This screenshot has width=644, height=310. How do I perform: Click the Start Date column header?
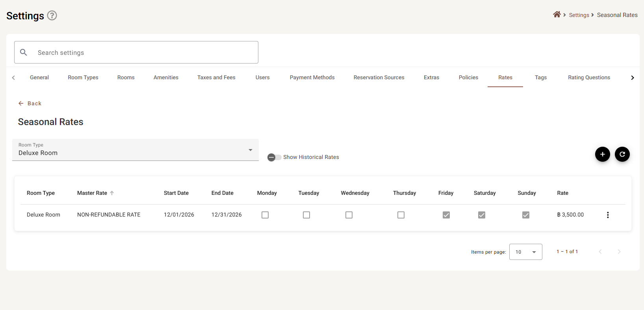tap(176, 193)
